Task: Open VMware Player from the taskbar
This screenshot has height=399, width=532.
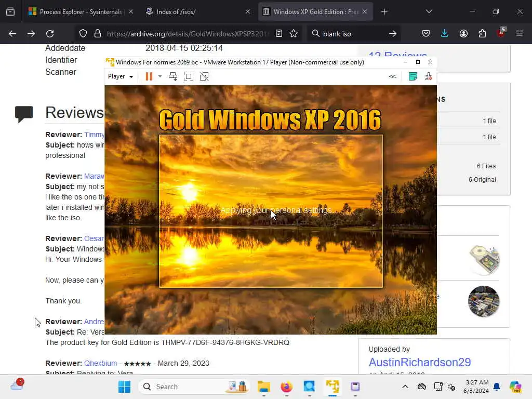Action: (332, 387)
